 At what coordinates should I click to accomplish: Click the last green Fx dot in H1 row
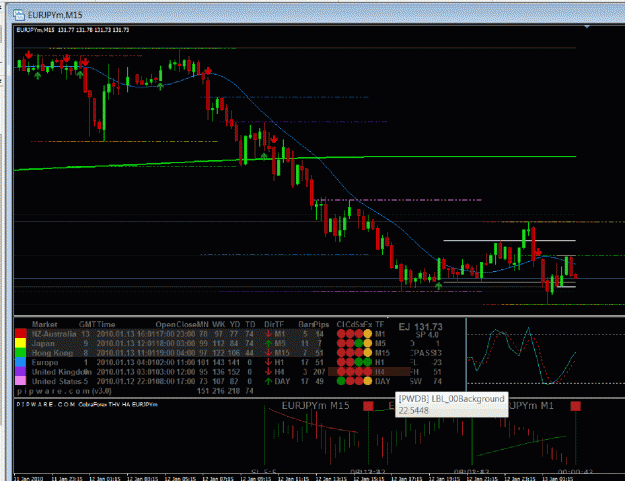[x=368, y=363]
